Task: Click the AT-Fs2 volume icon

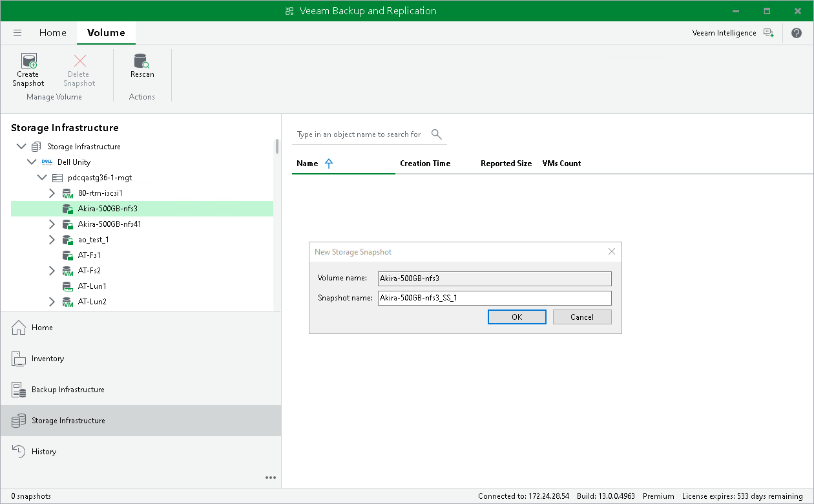Action: point(67,271)
